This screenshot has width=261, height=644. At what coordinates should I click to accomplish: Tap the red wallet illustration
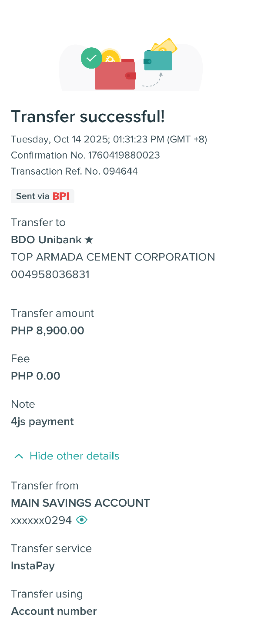115,76
